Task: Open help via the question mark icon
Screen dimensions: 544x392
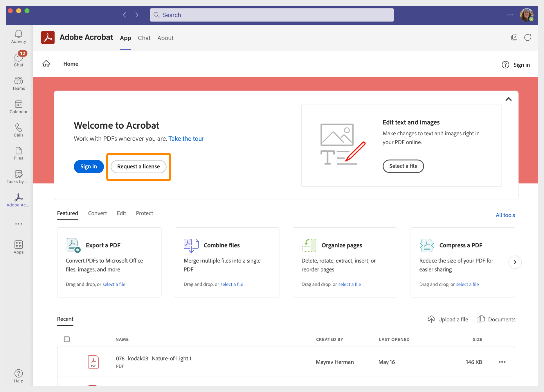Action: (505, 65)
